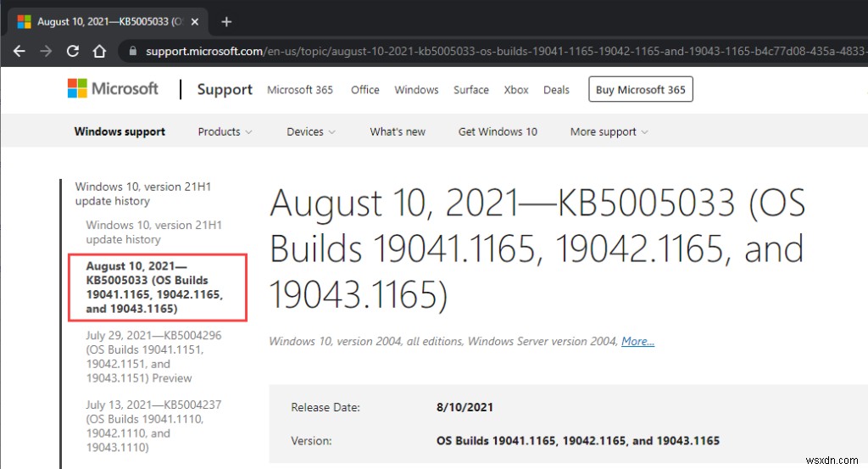868x469 pixels.
Task: Click the Microsoft logo
Action: click(x=113, y=88)
